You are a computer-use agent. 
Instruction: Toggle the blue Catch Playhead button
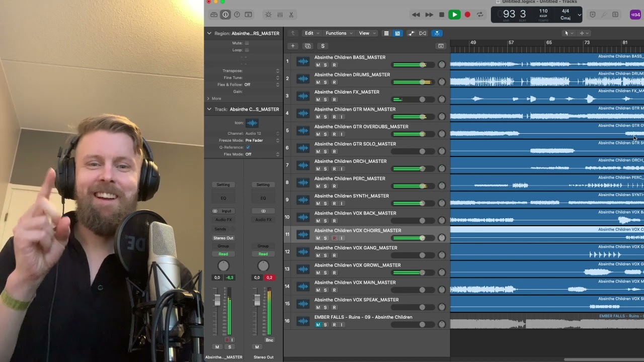click(x=437, y=33)
